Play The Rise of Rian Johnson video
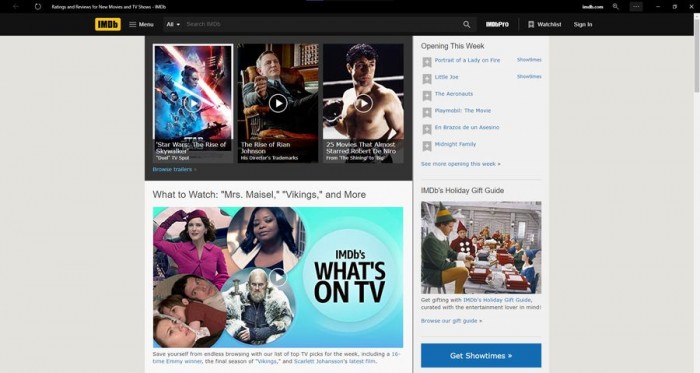The image size is (700, 373). [x=278, y=104]
